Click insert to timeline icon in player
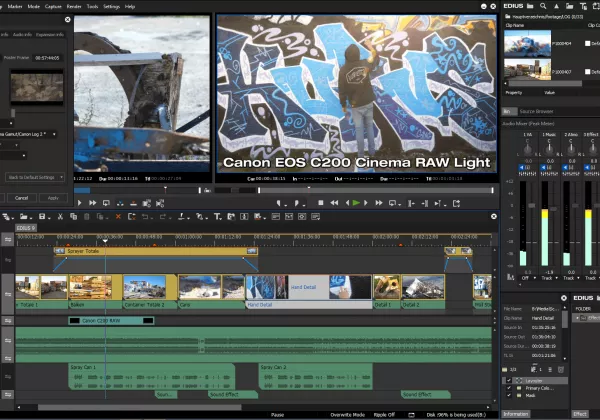 (x=120, y=203)
